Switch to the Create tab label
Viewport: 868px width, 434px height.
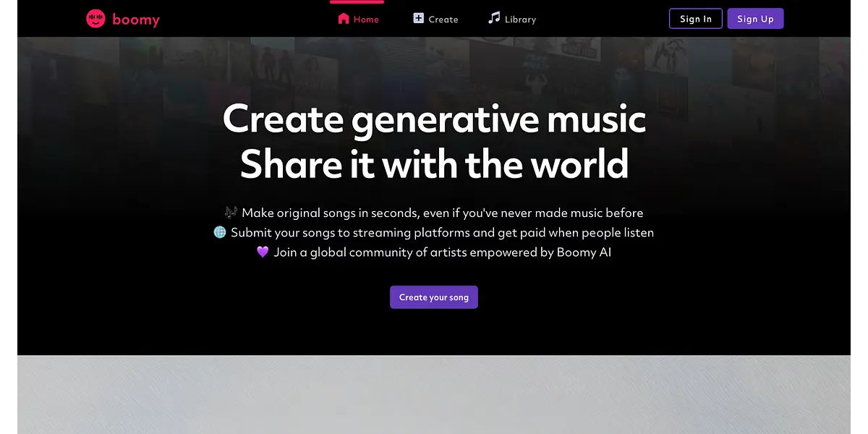(x=443, y=20)
